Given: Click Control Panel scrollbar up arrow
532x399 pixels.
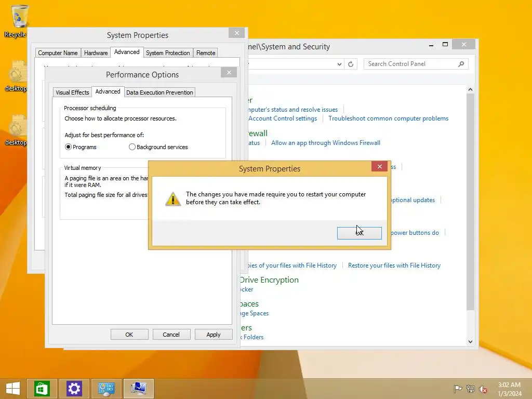Looking at the screenshot, I should 470,89.
